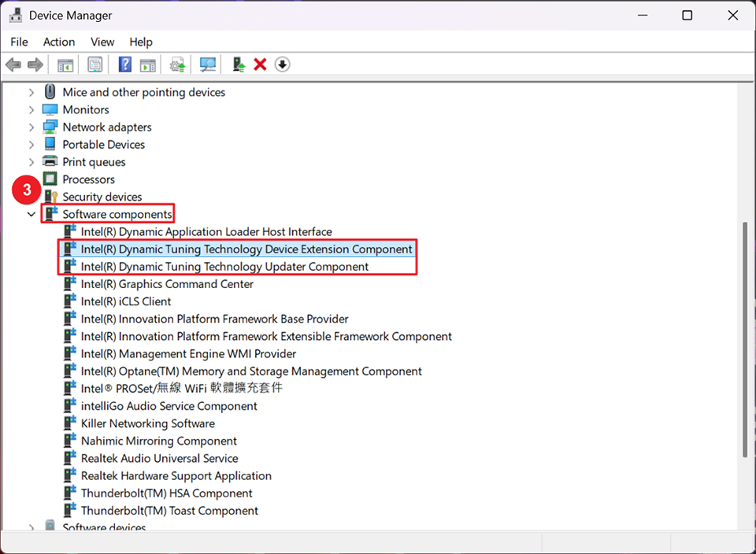This screenshot has height=554, width=756.
Task: Click the Print queues printer icon
Action: click(x=50, y=161)
